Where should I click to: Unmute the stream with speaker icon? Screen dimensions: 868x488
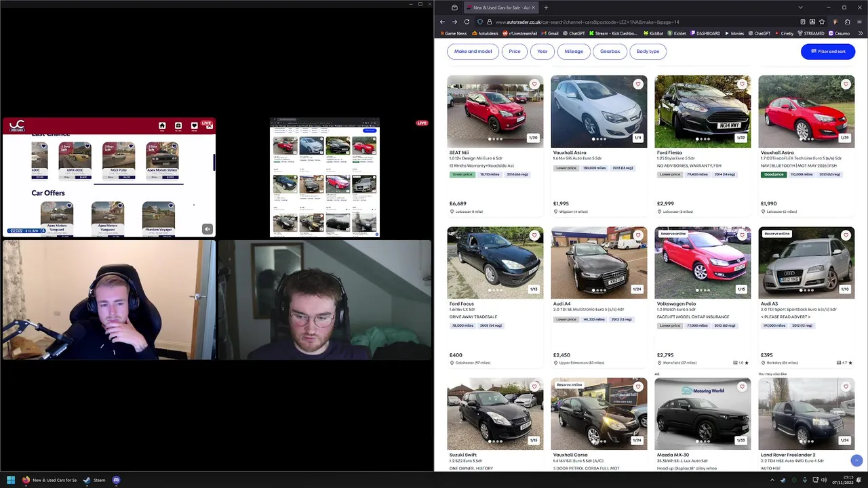(x=208, y=229)
